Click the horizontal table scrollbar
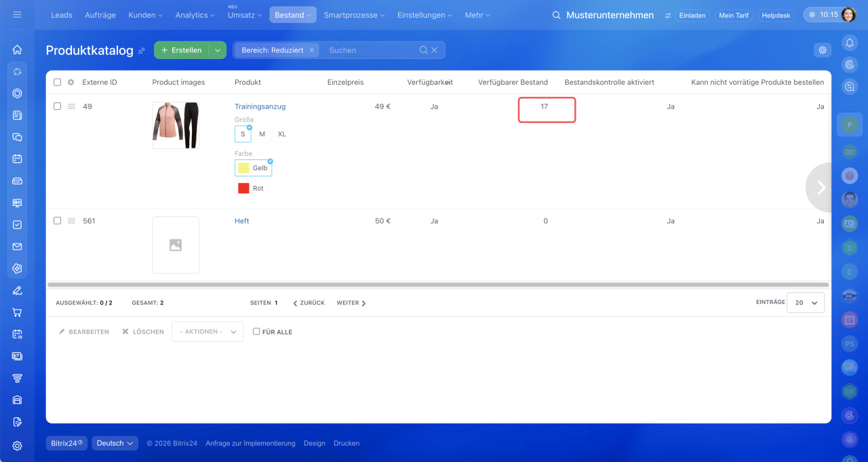868x462 pixels. 438,285
